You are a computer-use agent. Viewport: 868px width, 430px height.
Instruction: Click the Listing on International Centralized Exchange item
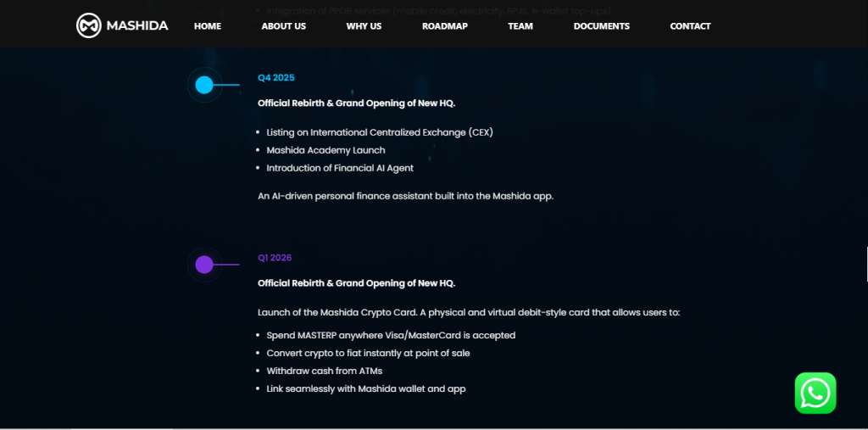[379, 132]
